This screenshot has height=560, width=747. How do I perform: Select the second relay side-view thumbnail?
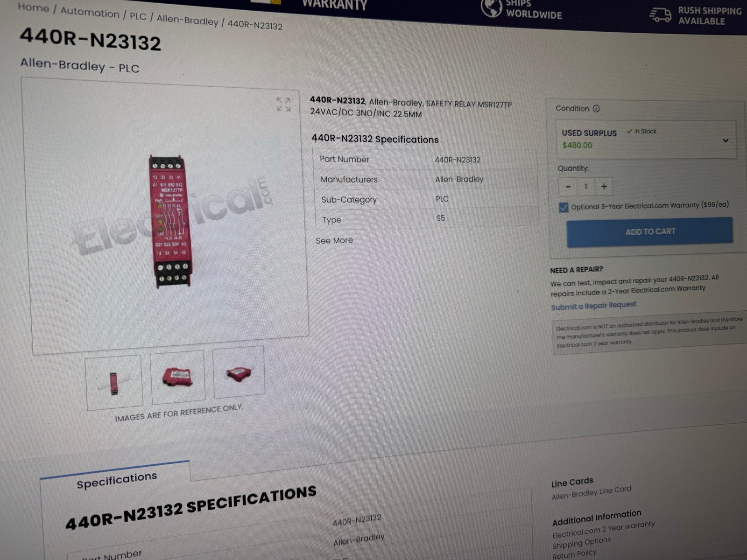pos(177,377)
